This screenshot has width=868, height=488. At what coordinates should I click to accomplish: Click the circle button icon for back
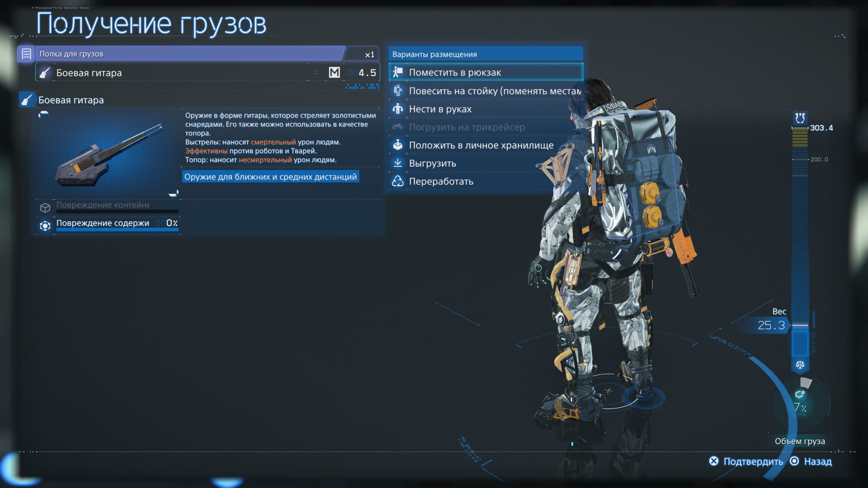pyautogui.click(x=794, y=461)
